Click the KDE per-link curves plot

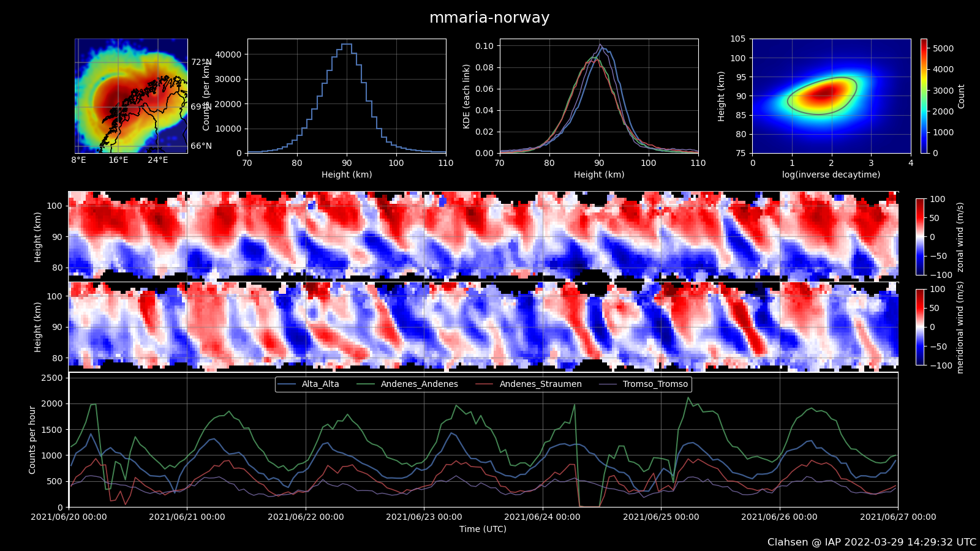click(599, 96)
